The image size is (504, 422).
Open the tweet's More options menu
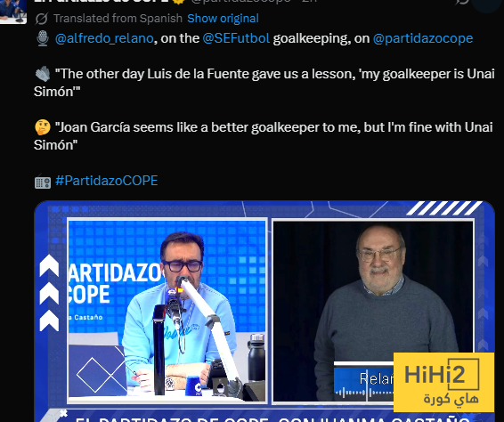[487, 4]
